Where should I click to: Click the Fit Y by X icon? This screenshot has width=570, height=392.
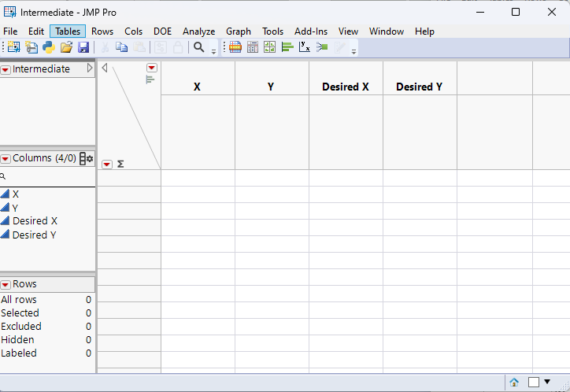point(305,47)
